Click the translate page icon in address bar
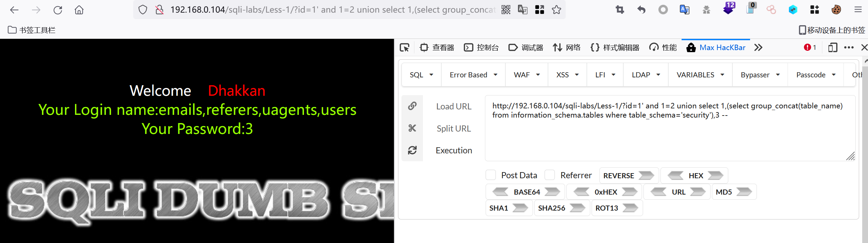 [523, 10]
